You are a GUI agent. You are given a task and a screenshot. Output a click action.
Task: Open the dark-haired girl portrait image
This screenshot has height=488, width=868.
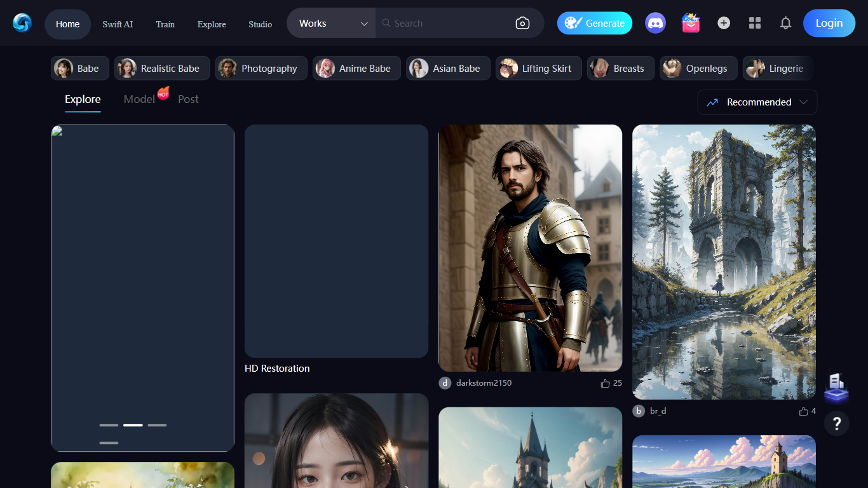point(336,440)
